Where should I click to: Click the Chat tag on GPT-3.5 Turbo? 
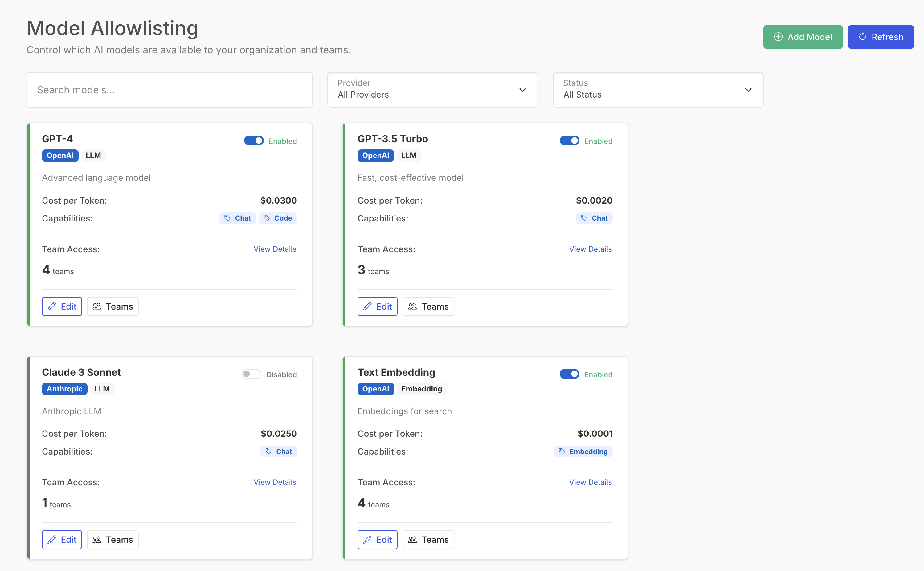click(594, 218)
